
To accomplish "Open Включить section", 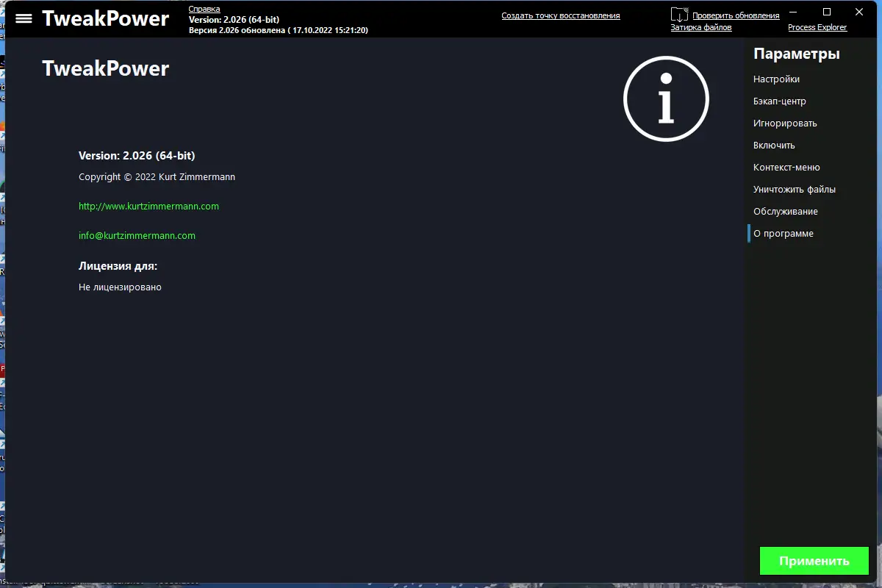I will point(774,146).
